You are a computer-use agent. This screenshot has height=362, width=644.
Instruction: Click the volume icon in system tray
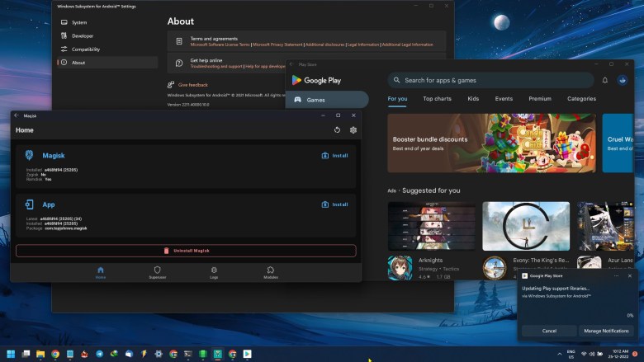(x=592, y=354)
